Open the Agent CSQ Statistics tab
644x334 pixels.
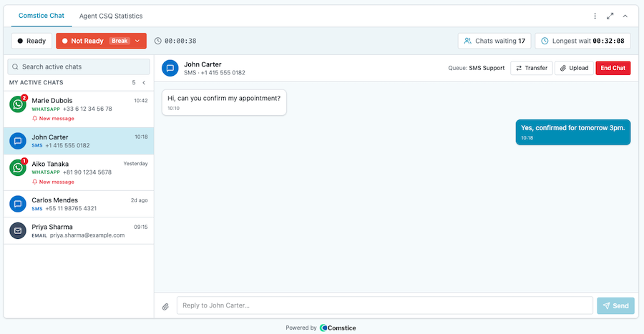pyautogui.click(x=111, y=16)
